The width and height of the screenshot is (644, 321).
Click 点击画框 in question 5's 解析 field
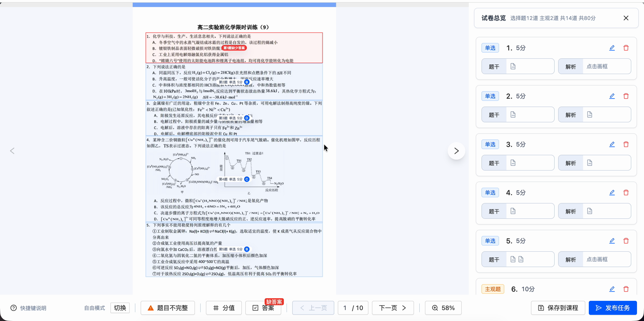(597, 259)
